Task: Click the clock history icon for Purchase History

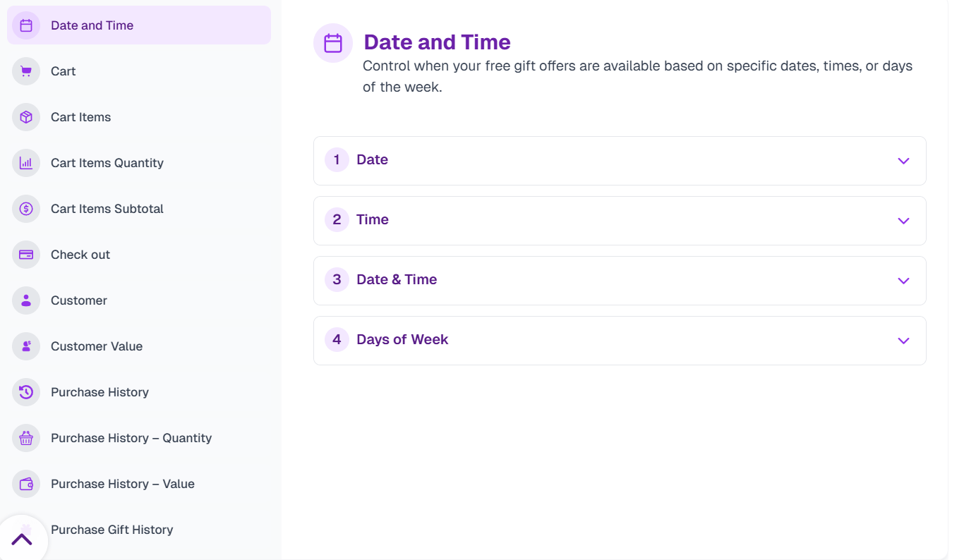Action: pos(26,392)
